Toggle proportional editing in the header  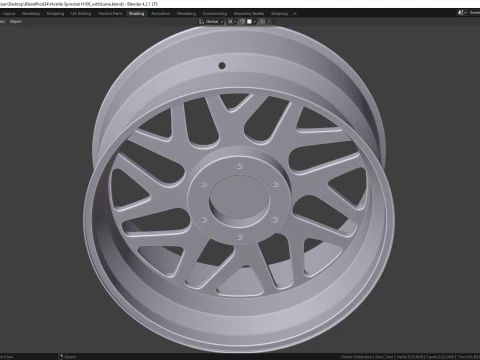(262, 22)
